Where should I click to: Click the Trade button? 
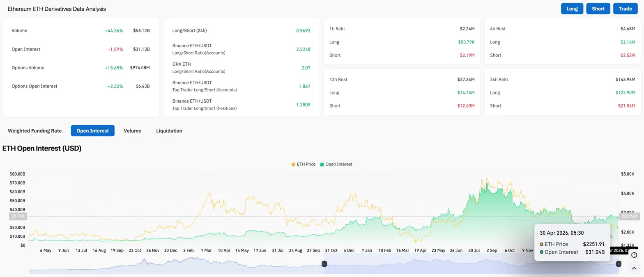[625, 9]
